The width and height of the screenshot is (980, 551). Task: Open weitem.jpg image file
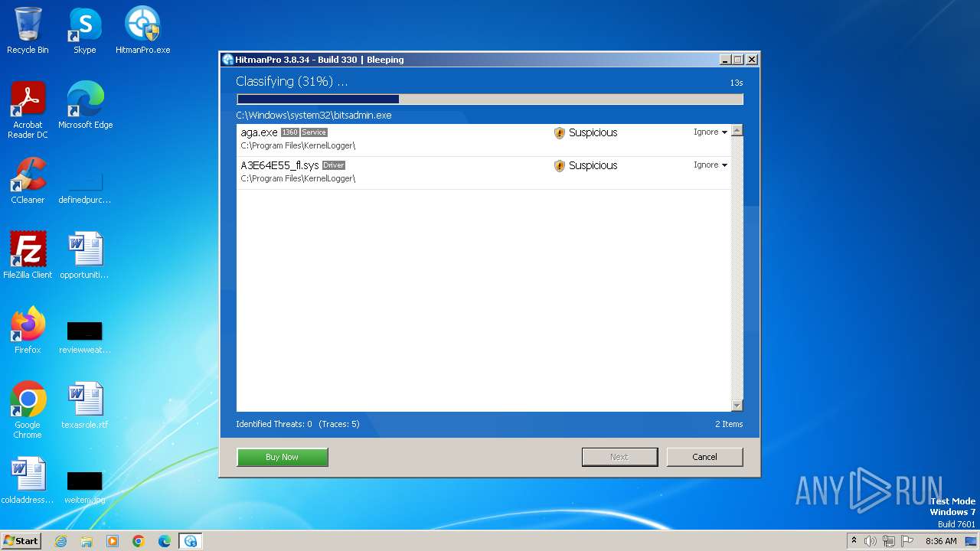85,487
